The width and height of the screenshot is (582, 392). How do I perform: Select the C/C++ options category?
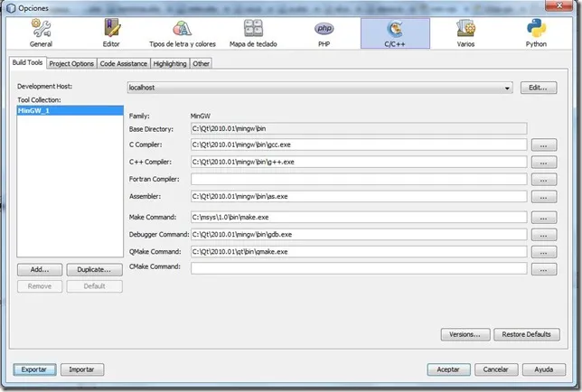(395, 33)
